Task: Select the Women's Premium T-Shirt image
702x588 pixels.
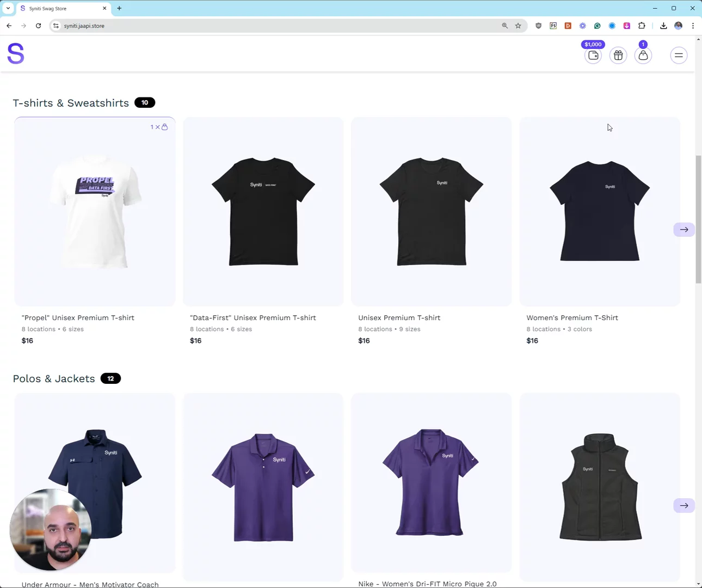Action: click(599, 211)
